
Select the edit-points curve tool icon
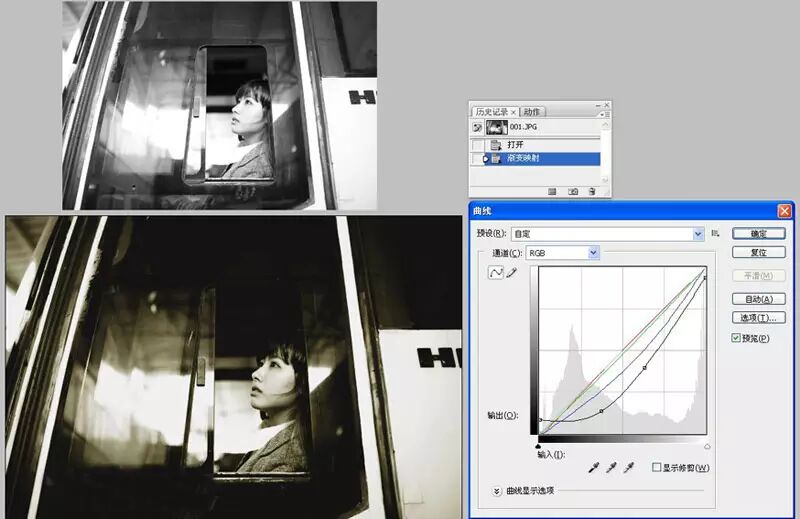(495, 273)
